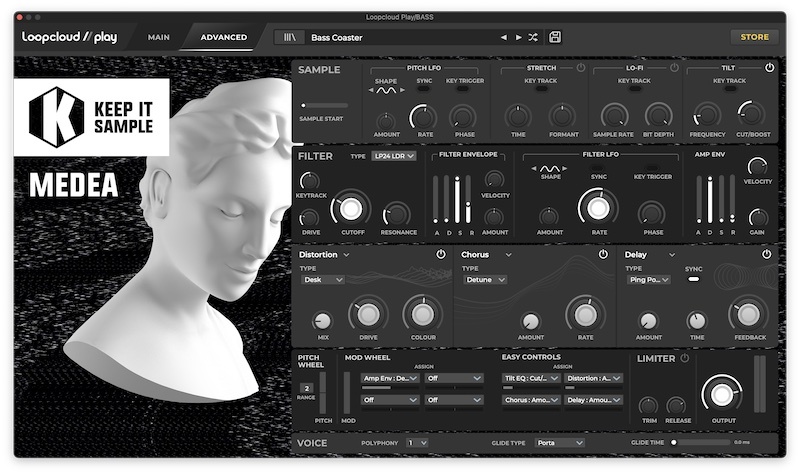The image size is (800, 474).
Task: Save preset with the floppy disk icon
Action: (555, 37)
